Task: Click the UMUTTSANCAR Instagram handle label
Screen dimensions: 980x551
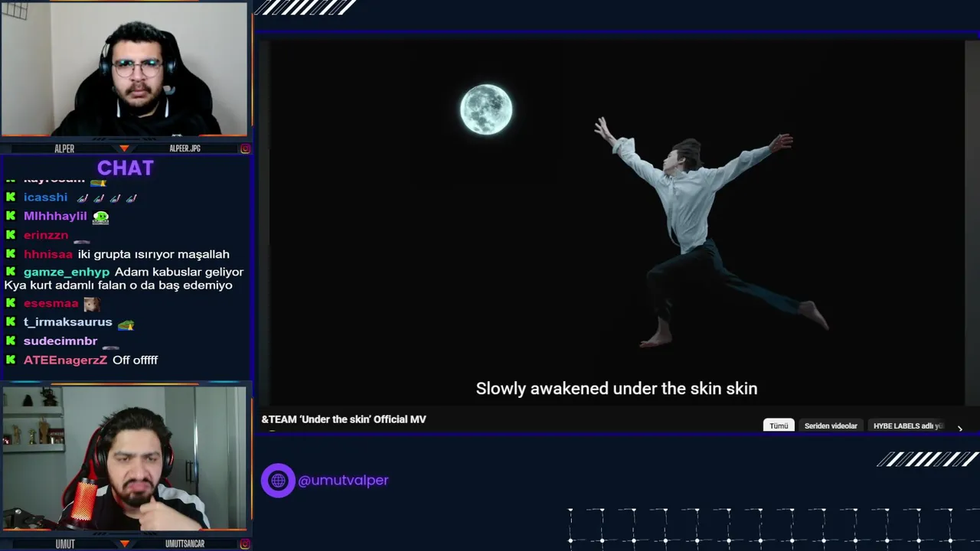Action: point(185,544)
